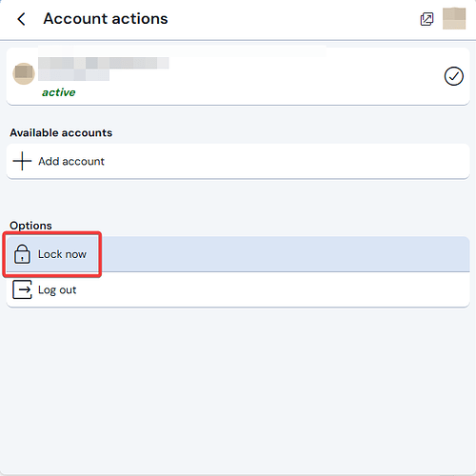Go back using the left chevron arrow
Viewport: 476px width, 476px height.
[21, 19]
